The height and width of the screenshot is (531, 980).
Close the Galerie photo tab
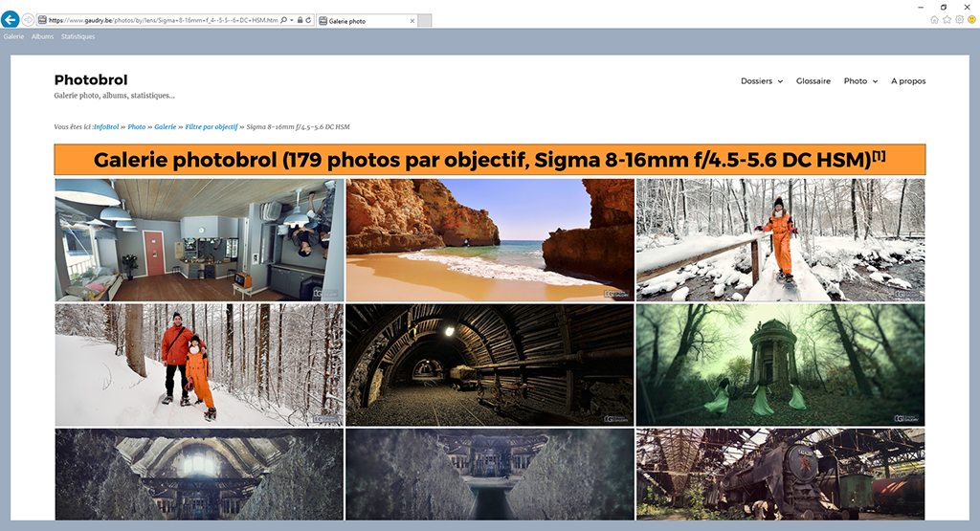[x=412, y=21]
